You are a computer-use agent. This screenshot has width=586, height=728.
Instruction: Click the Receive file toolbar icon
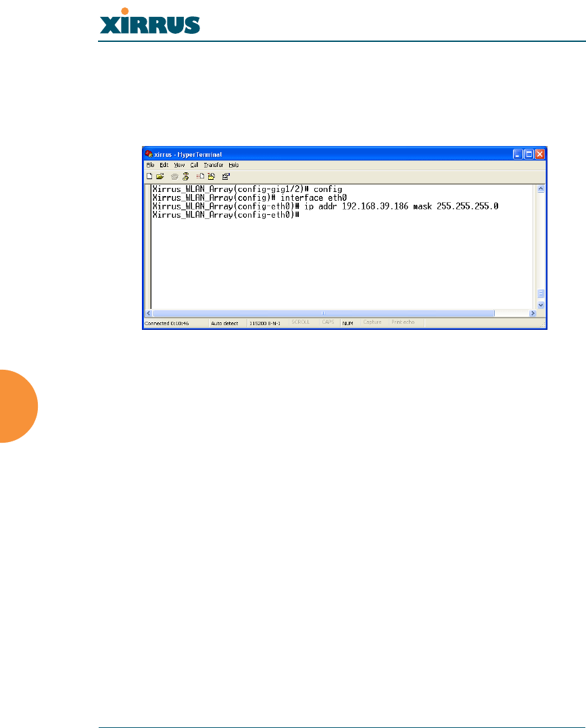coord(212,176)
